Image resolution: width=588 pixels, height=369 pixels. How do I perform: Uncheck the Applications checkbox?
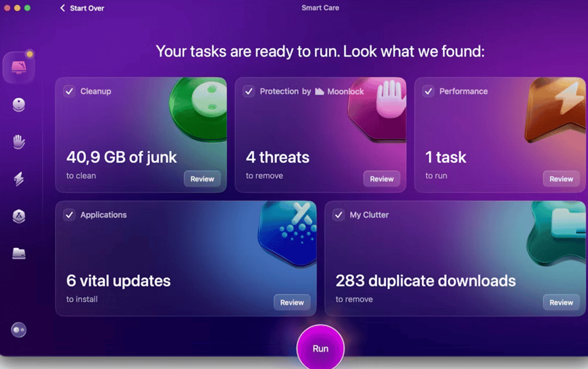[x=69, y=215]
